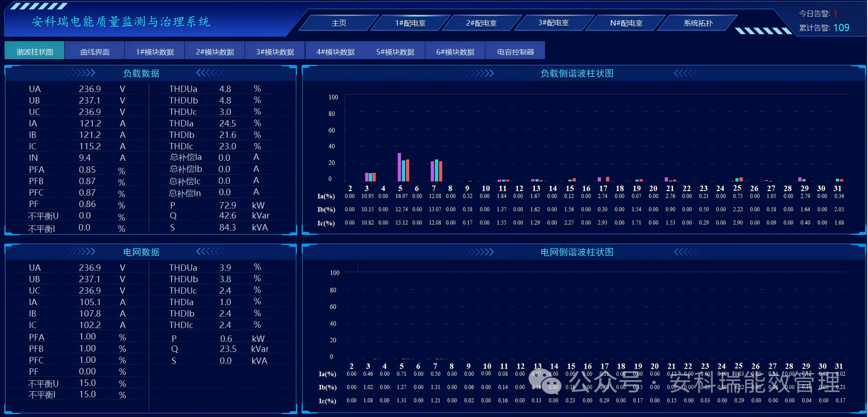Click the load 总补偿Ia label
The image size is (868, 417).
[x=185, y=157]
